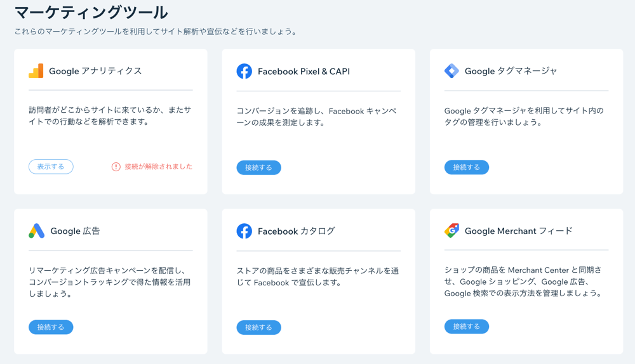
Task: Click the Google 広告 card title
Action: click(x=75, y=231)
